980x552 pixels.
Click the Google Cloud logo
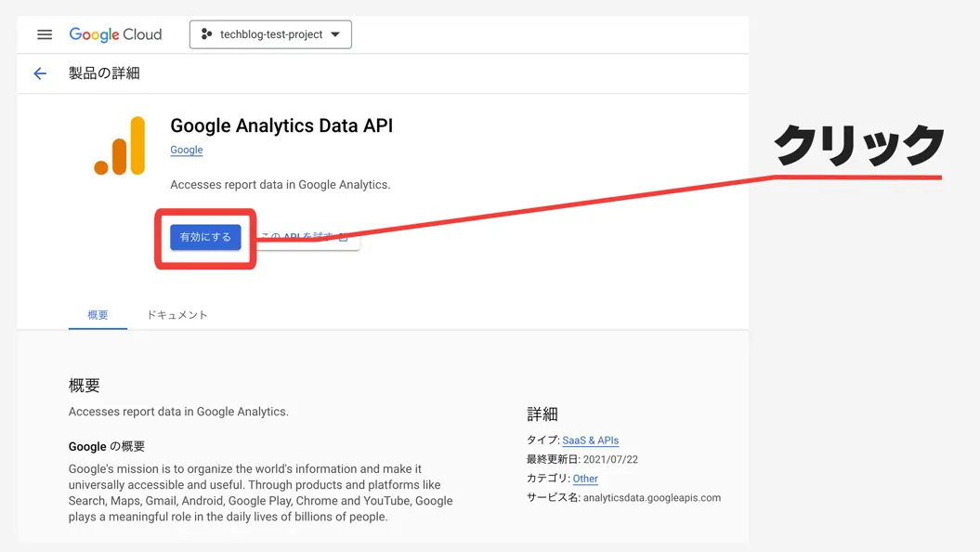point(115,34)
